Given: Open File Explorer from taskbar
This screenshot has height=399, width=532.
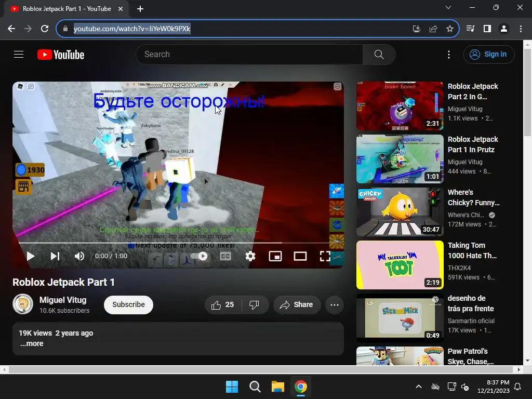Looking at the screenshot, I should tap(277, 387).
